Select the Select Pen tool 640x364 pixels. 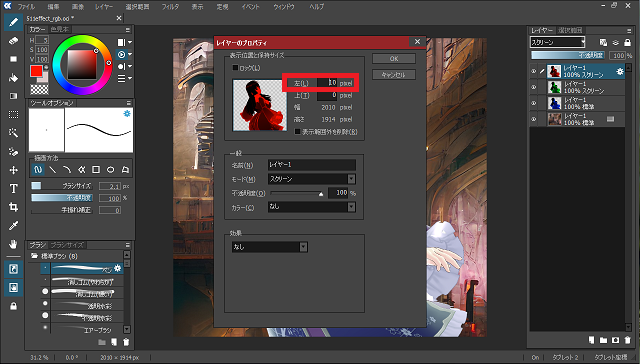(x=13, y=152)
